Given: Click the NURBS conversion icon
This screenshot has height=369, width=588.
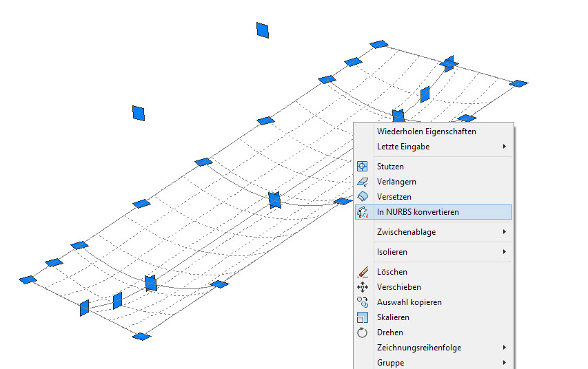Looking at the screenshot, I should tap(363, 212).
